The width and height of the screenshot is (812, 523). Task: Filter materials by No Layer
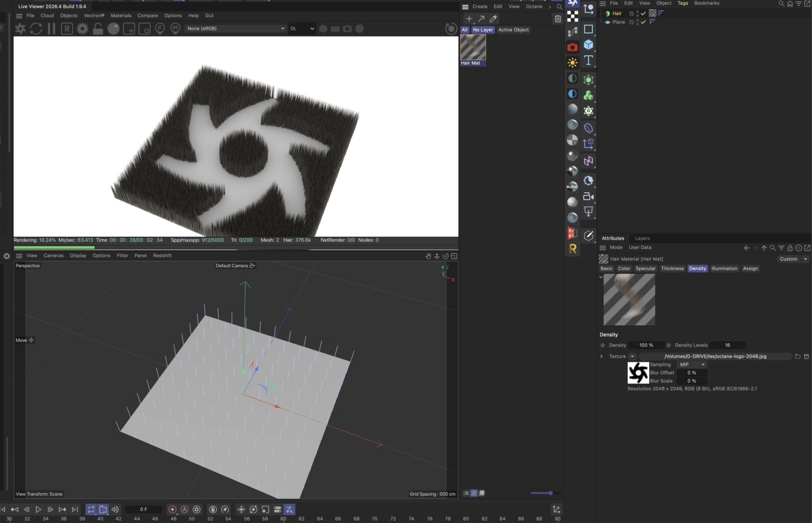coord(483,30)
